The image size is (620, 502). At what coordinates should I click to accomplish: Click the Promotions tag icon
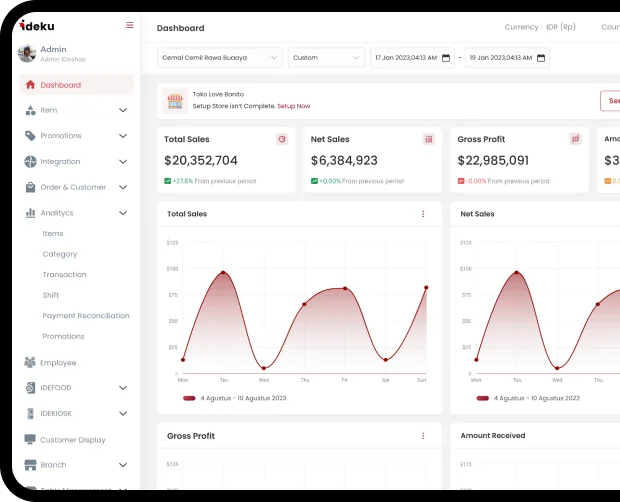[30, 136]
